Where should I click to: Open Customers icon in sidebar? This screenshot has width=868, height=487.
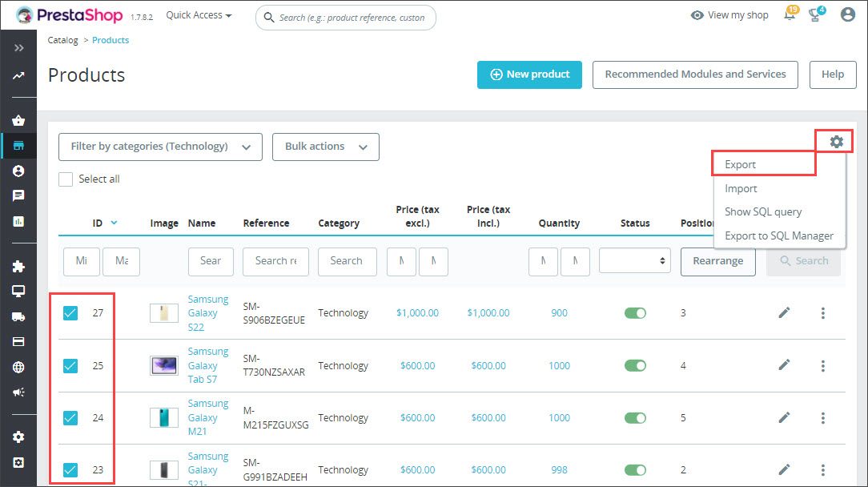coord(19,171)
